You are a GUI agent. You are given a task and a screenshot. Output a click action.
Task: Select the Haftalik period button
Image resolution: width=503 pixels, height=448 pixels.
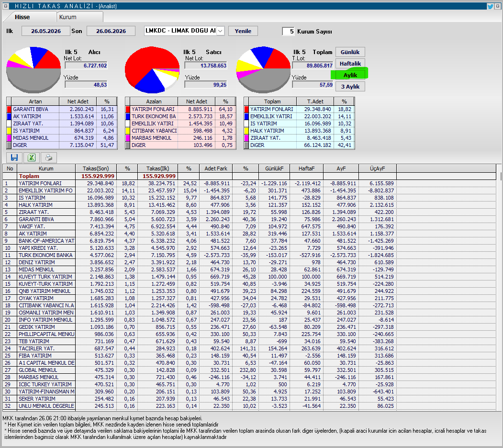click(350, 64)
